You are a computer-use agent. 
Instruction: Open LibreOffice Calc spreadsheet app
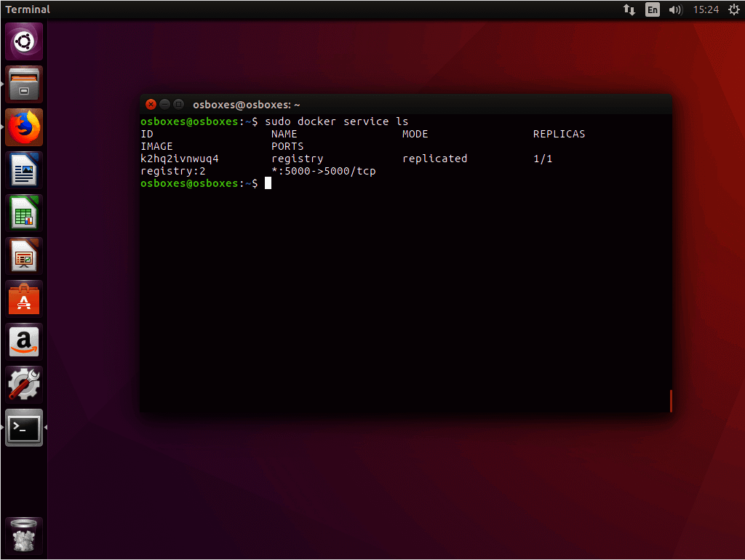(x=24, y=213)
